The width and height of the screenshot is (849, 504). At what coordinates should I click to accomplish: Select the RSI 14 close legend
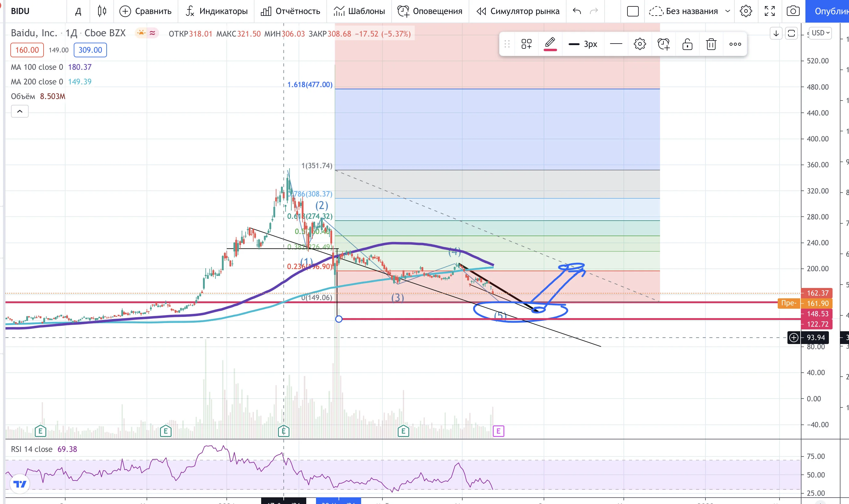click(x=32, y=449)
